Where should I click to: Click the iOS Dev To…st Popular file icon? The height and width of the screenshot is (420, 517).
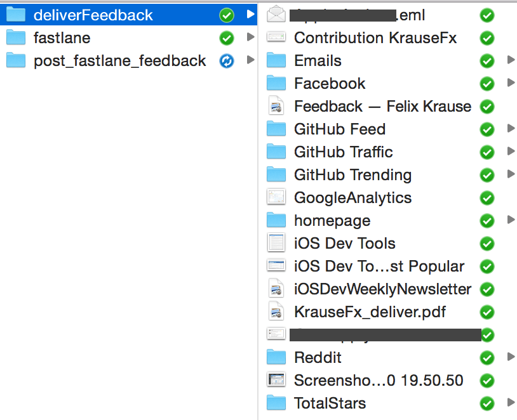pyautogui.click(x=276, y=265)
